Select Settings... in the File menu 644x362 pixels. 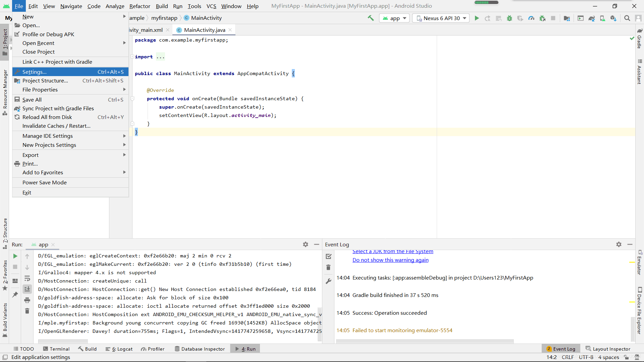70,72
